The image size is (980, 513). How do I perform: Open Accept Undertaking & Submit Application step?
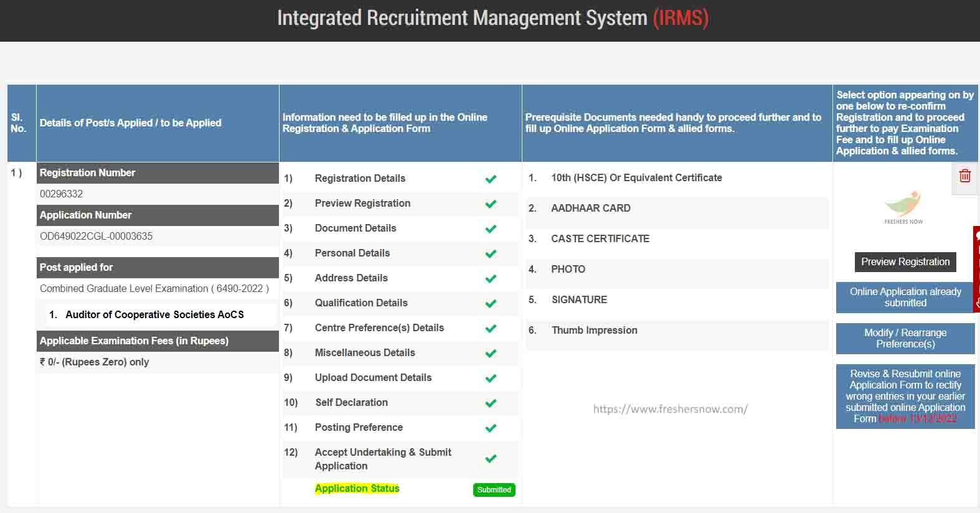tap(383, 459)
